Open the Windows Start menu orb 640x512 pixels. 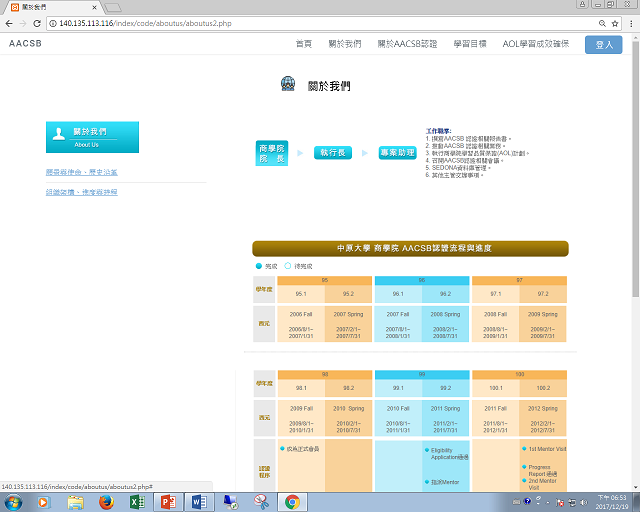pyautogui.click(x=13, y=502)
